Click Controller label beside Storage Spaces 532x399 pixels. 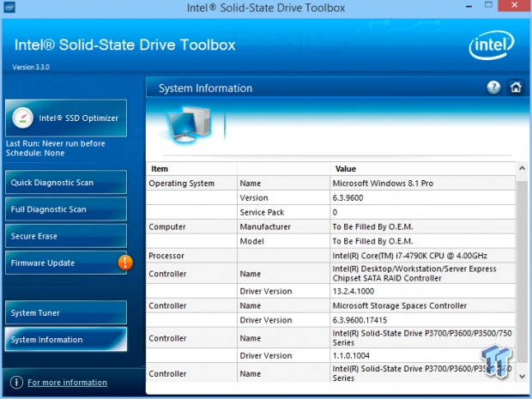click(167, 305)
